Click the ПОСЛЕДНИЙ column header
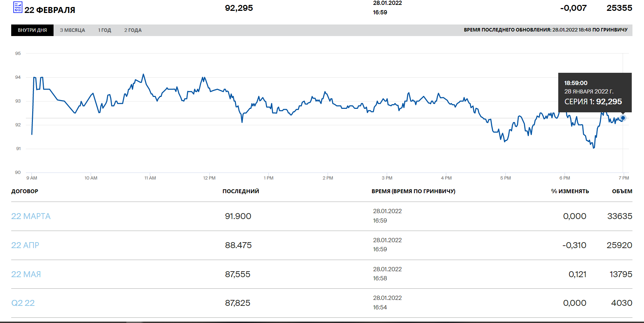Image resolution: width=644 pixels, height=323 pixels. (x=240, y=191)
